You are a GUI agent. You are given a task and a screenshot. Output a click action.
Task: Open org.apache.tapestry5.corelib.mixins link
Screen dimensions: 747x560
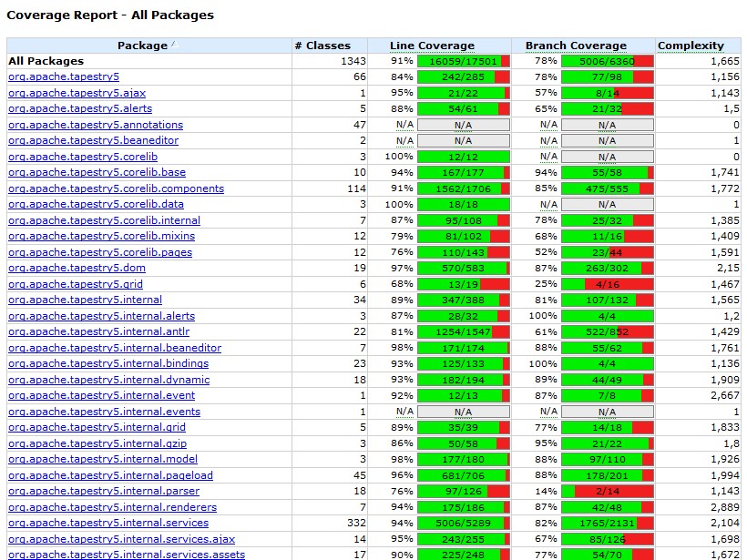(101, 236)
